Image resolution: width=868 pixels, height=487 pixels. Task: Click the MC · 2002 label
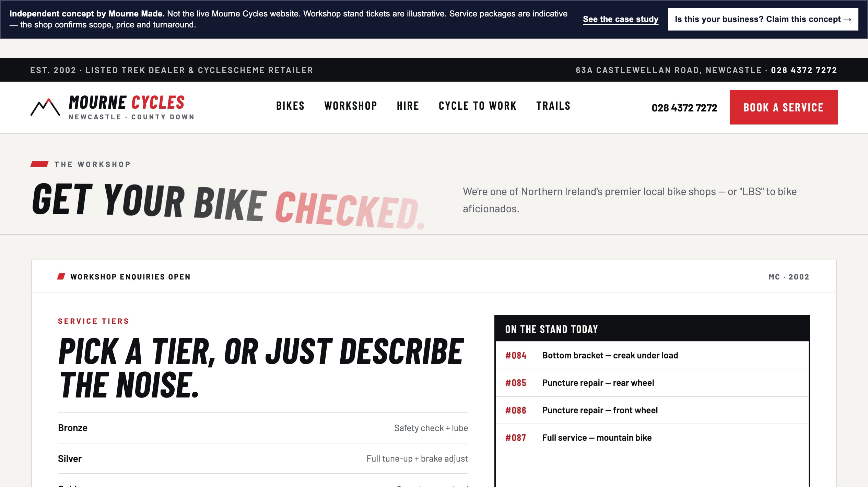point(789,277)
